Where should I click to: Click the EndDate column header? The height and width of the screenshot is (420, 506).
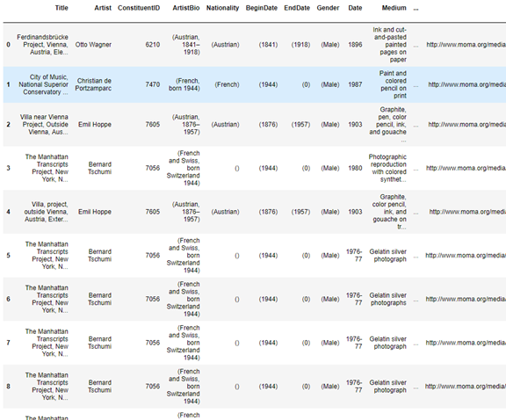297,8
